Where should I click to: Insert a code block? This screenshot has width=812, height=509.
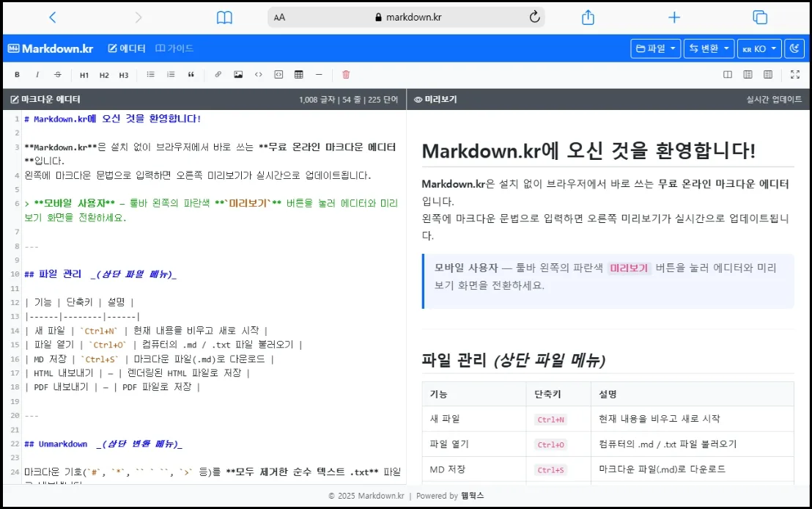(278, 75)
